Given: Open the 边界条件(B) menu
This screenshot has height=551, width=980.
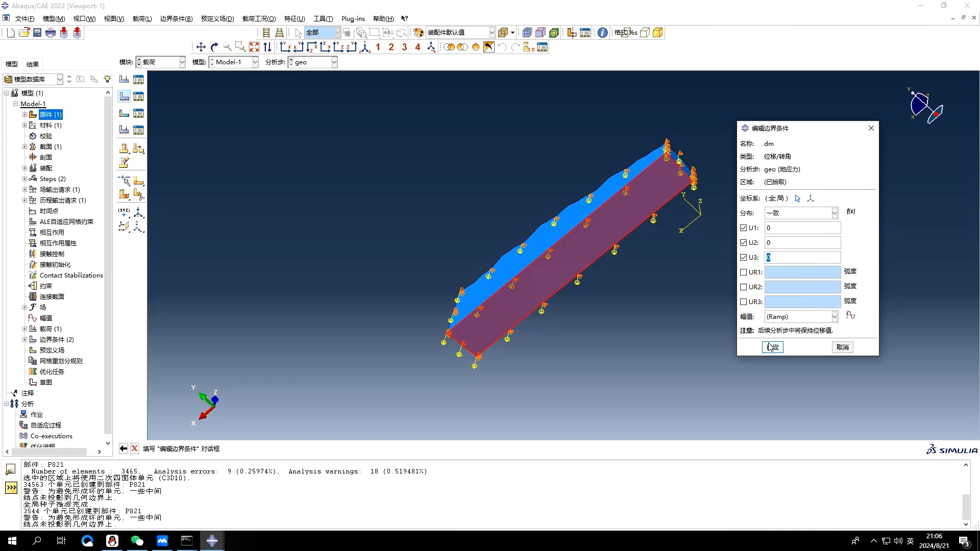Looking at the screenshot, I should (176, 19).
